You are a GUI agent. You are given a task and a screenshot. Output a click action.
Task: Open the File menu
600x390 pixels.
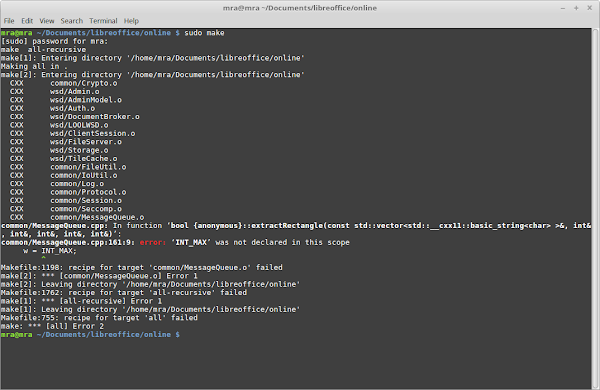click(x=9, y=21)
